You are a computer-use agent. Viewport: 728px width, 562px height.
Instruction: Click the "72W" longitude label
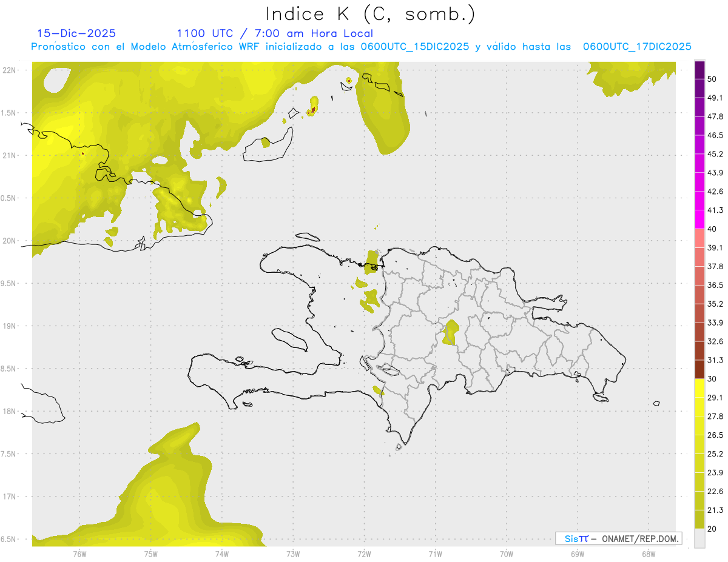click(364, 554)
